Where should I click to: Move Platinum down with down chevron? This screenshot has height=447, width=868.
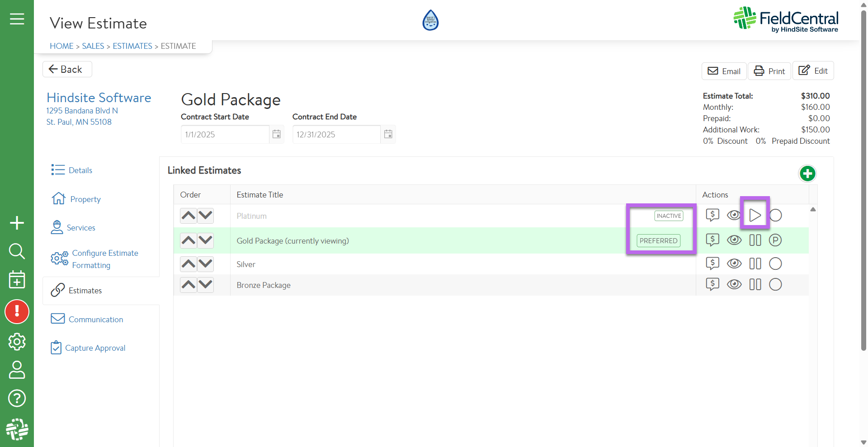tap(206, 216)
